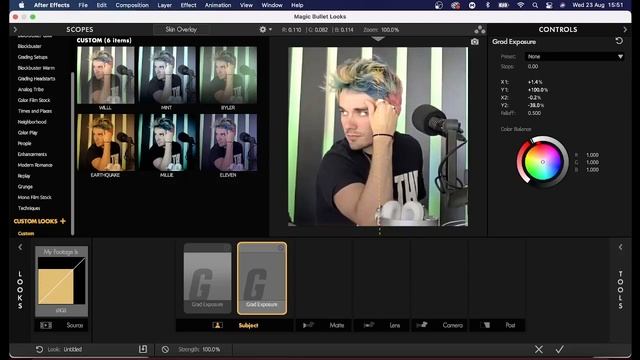
Task: Select the Times and Places category
Action: point(35,111)
